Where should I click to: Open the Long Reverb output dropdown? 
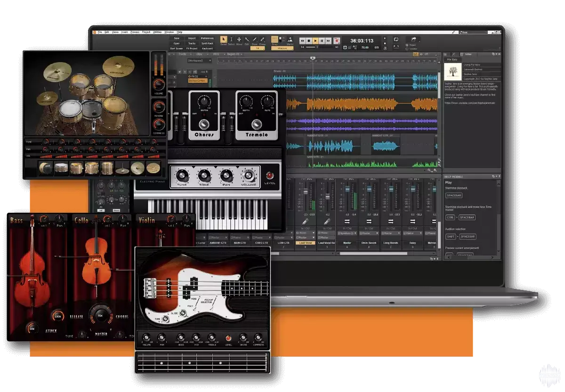tap(390, 233)
